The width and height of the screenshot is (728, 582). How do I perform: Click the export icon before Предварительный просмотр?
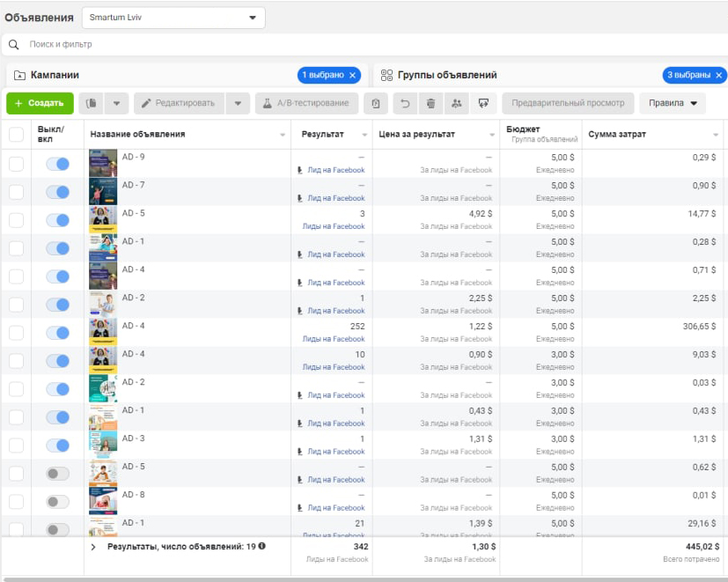(483, 103)
